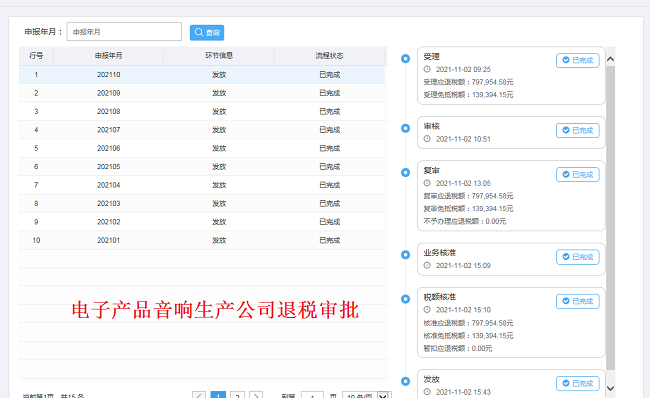Click the 审核 card title
Image resolution: width=650 pixels, height=398 pixels.
coord(432,126)
